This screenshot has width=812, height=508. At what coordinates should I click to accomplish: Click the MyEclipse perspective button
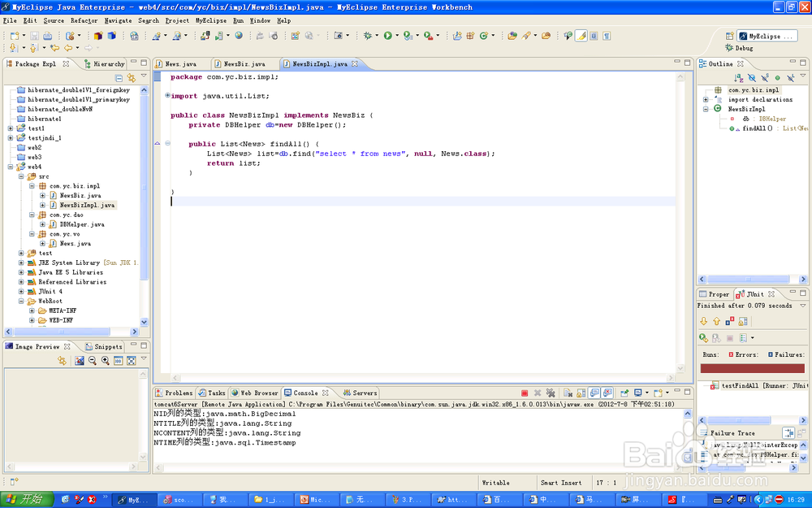(767, 36)
